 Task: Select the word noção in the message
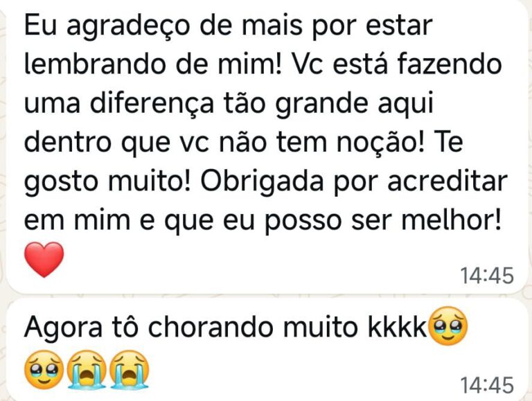point(377,143)
